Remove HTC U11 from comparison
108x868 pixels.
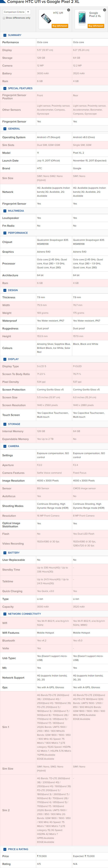click(68, 10)
